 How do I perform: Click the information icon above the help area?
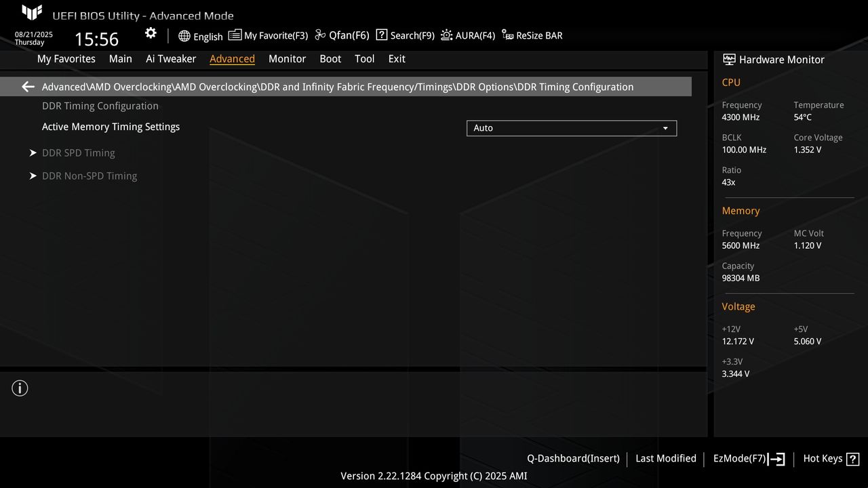[20, 388]
